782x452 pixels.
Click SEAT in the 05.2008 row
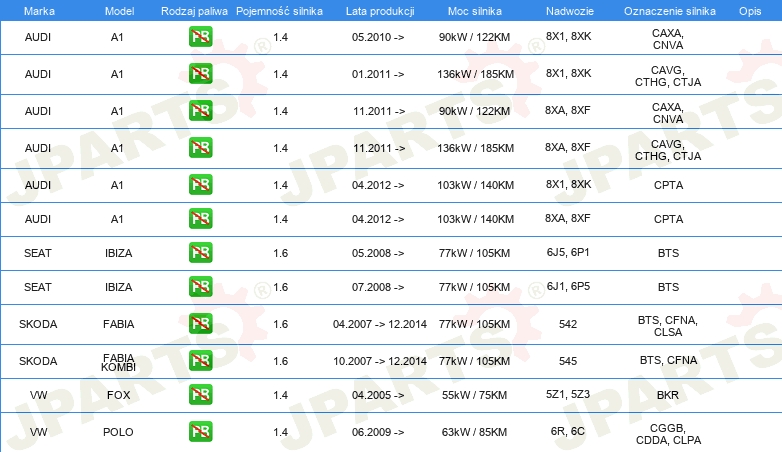(38, 253)
